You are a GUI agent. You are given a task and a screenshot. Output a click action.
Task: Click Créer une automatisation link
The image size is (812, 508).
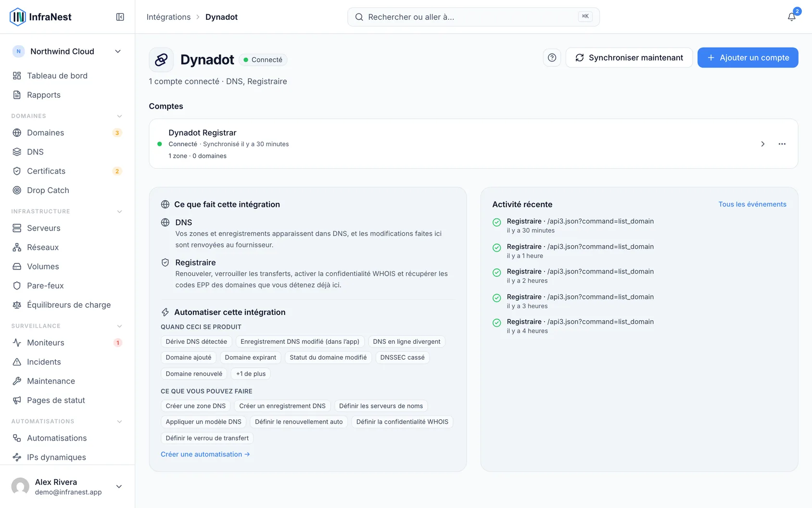pos(205,454)
